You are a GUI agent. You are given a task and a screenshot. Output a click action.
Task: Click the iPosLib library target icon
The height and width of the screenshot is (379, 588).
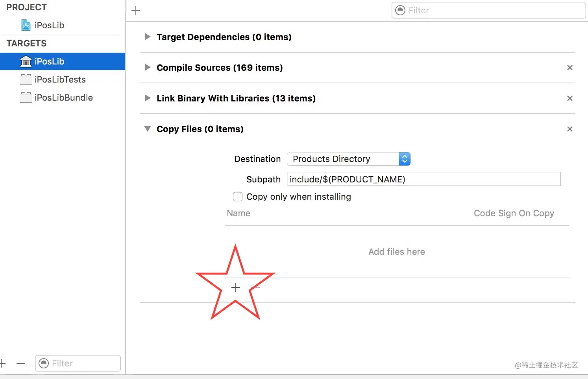[26, 61]
